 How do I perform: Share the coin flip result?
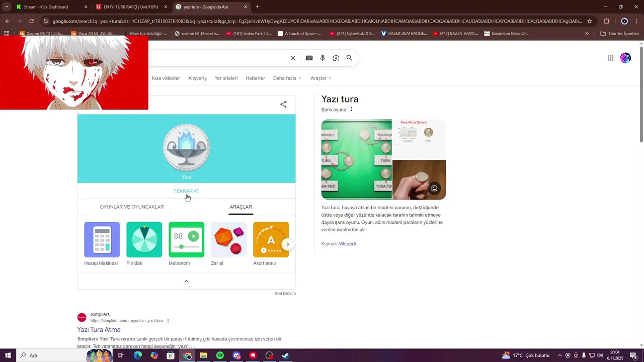tap(283, 104)
